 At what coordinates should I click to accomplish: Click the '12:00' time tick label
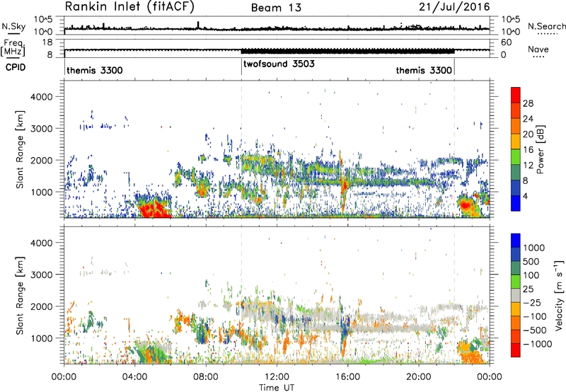click(277, 377)
